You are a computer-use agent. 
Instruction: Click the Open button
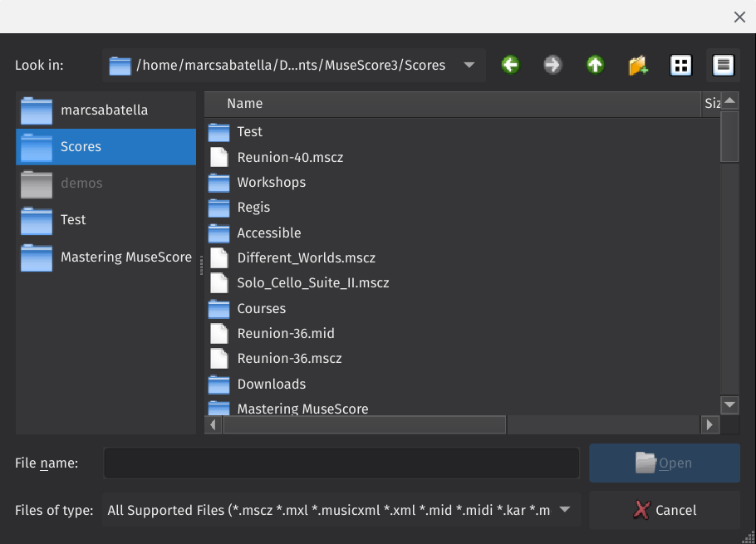coord(664,463)
